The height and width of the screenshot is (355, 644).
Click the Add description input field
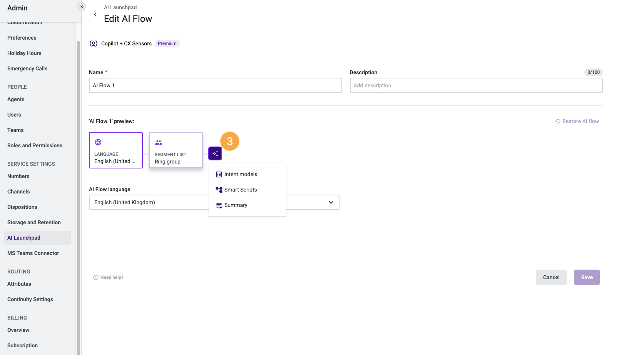(x=476, y=85)
